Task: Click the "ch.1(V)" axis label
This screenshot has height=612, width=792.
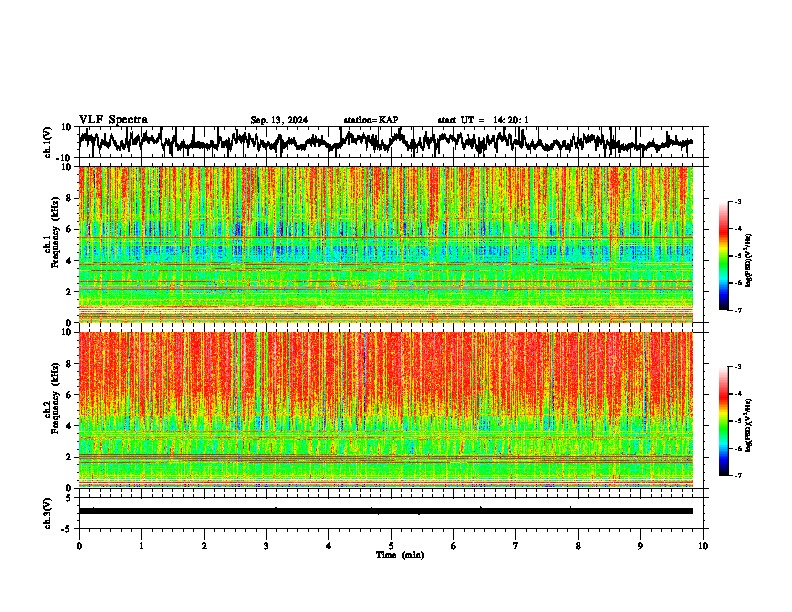Action: (48, 142)
